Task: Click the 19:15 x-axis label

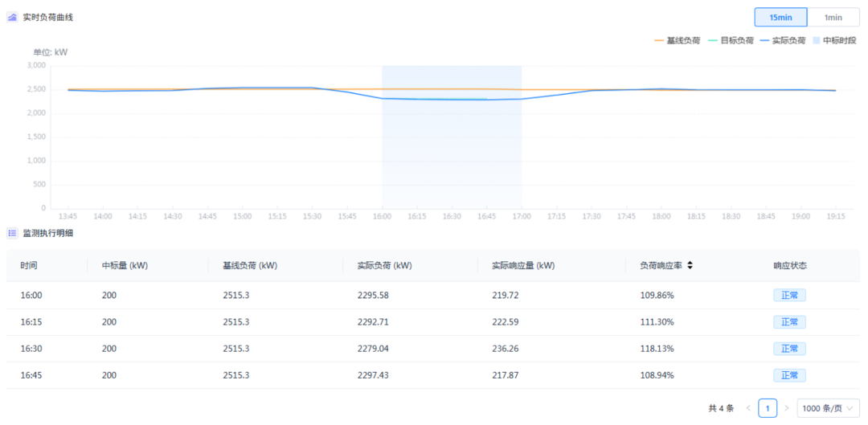Action: [x=836, y=216]
